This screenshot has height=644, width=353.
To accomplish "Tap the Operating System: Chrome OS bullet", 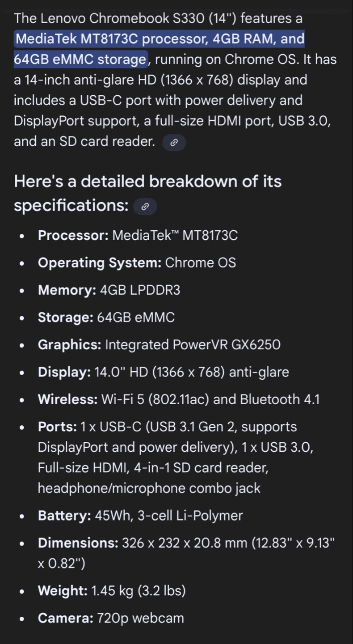I will (x=137, y=263).
